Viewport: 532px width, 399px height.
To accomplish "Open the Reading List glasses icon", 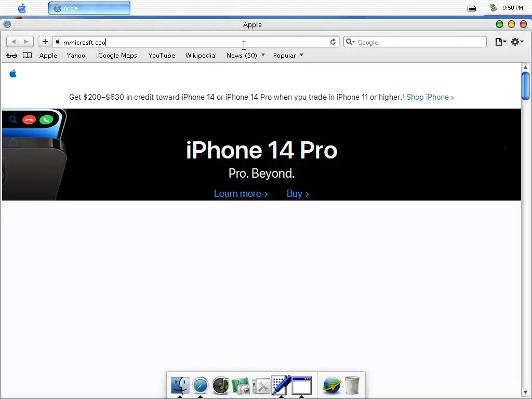I will coord(11,55).
